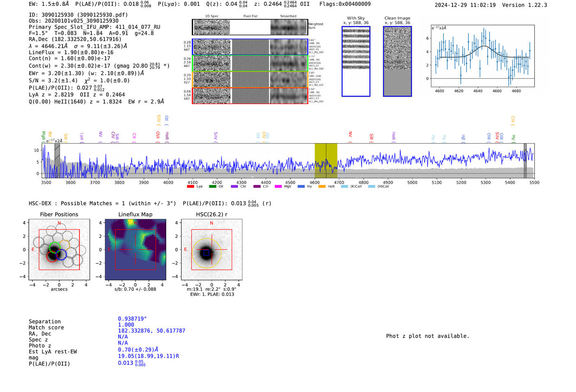
Task: Click the green-bordered fiber row cutout
Action: [x=250, y=63]
